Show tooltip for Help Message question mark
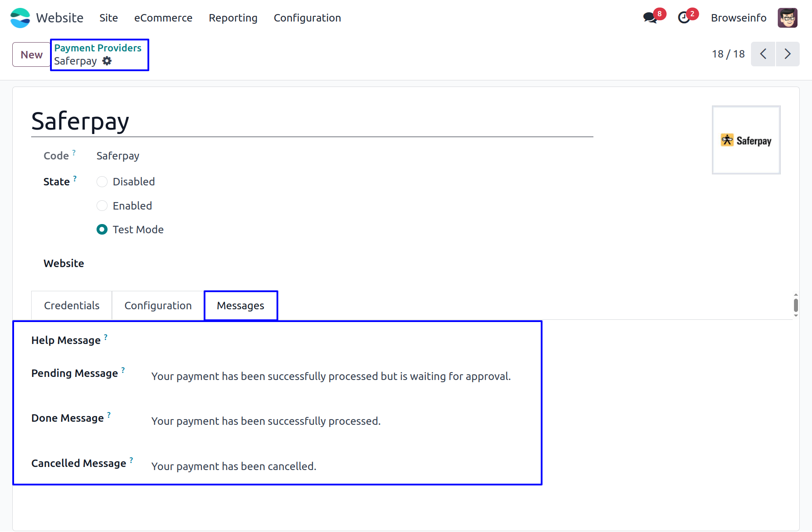 [x=106, y=337]
